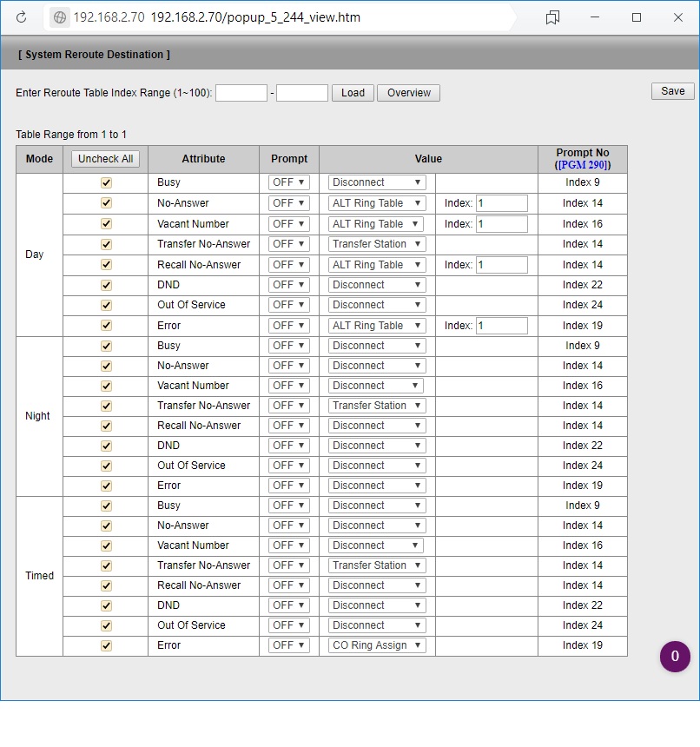Click the Day Error Index input field
The height and width of the screenshot is (747, 700).
tap(501, 326)
